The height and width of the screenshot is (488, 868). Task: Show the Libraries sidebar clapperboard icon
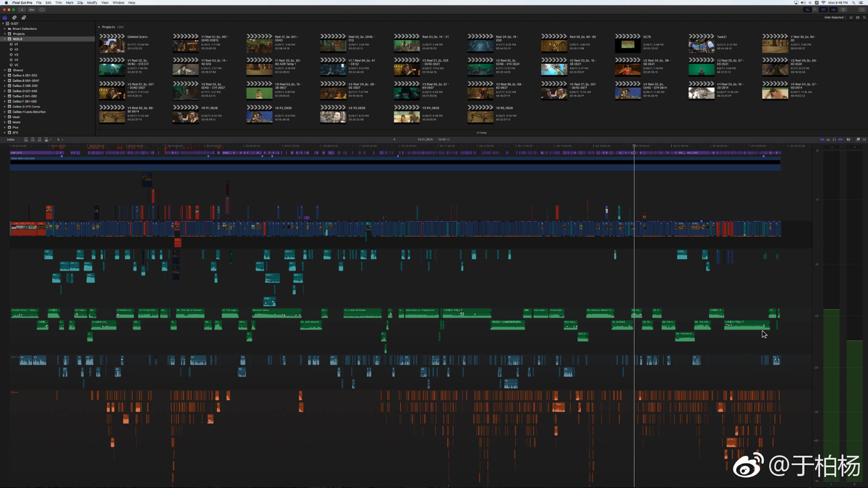(x=5, y=17)
